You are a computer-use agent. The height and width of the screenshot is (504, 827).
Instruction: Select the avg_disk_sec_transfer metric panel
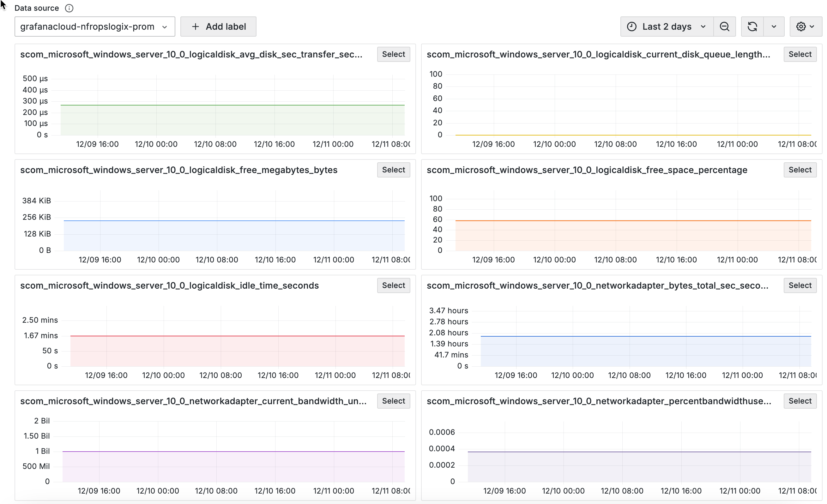[393, 54]
